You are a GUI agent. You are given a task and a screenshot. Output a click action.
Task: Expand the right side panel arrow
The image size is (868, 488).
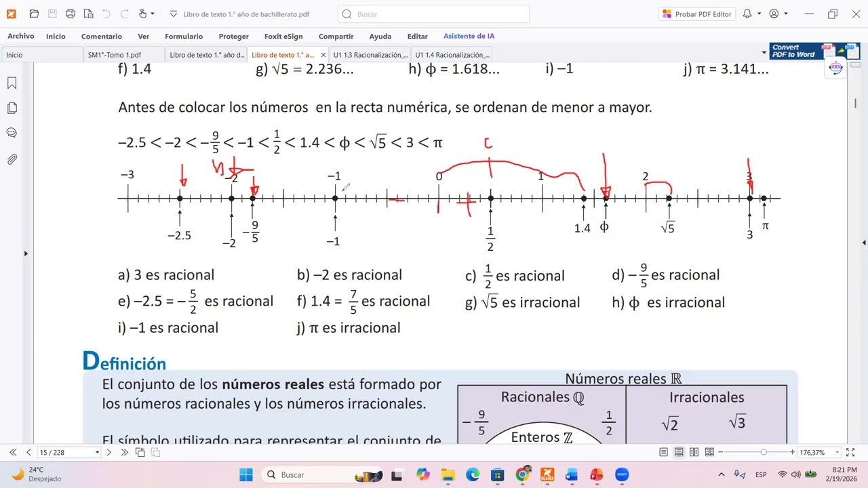(864, 242)
